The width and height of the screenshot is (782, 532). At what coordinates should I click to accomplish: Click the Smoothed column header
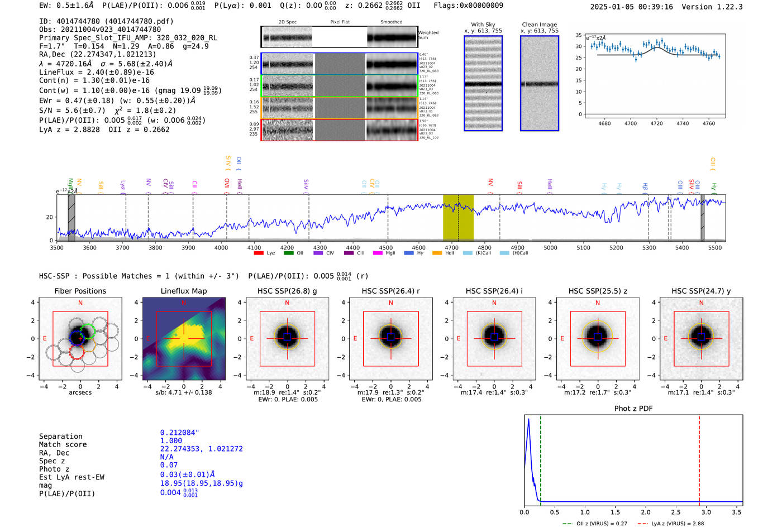click(x=392, y=22)
